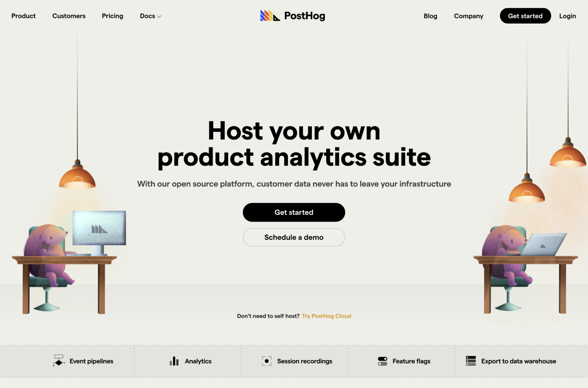Screen dimensions: 588x388
Task: Click the Schedule a demo button
Action: point(294,237)
